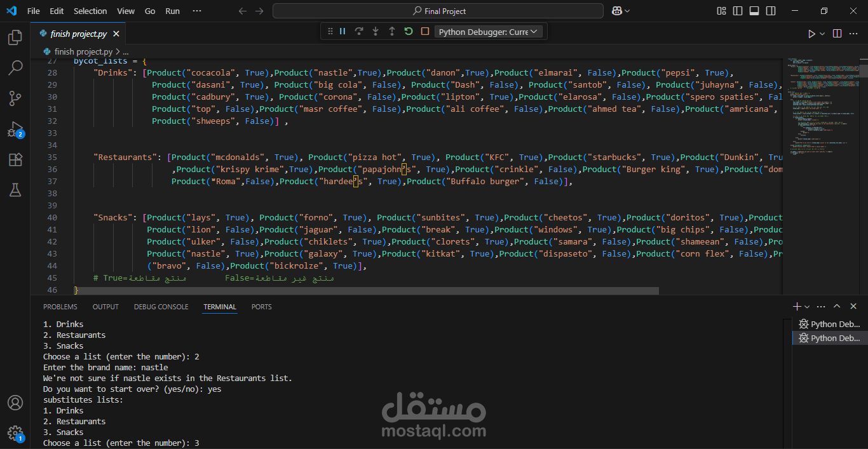Screen dimensions: 868x449
Task: Toggle the secondary side bar
Action: [771, 11]
